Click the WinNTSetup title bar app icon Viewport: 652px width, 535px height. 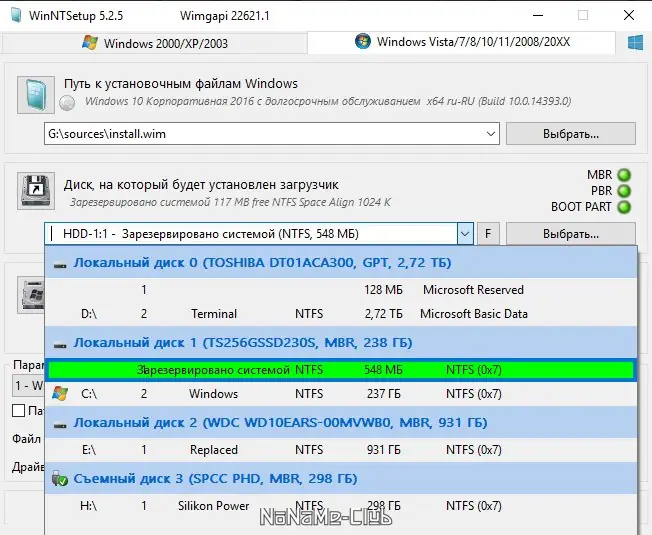click(16, 15)
